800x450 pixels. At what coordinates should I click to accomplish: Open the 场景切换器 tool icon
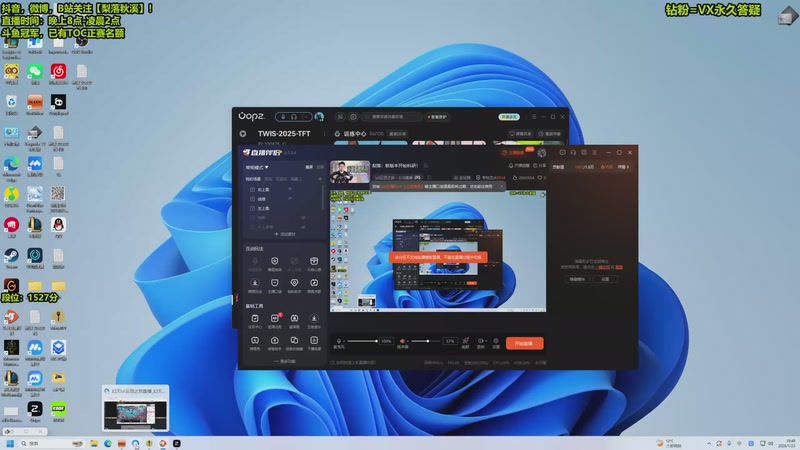coord(294,340)
